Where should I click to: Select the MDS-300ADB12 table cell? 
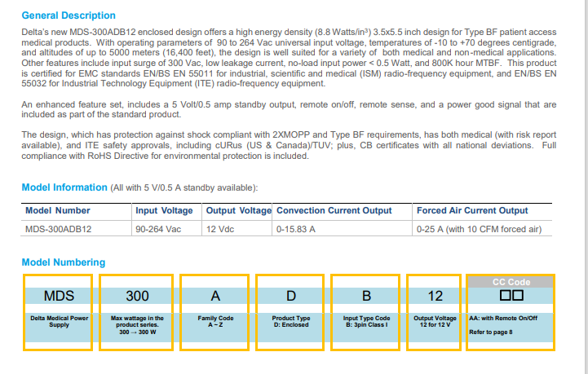[x=58, y=230]
